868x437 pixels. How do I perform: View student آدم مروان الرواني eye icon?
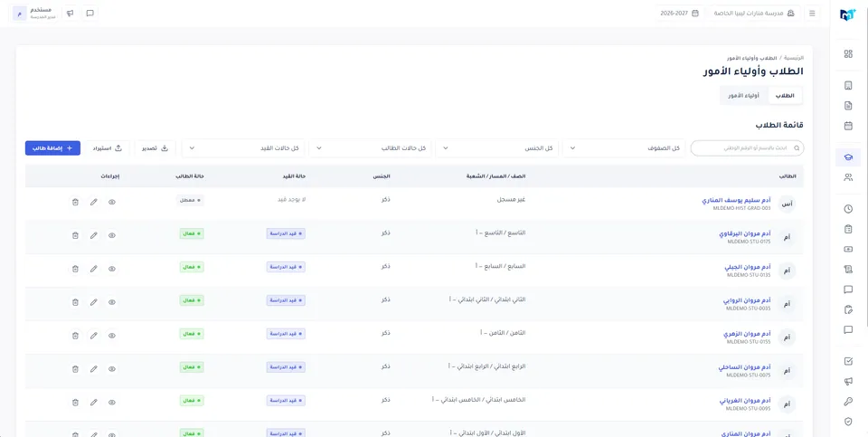coord(112,302)
